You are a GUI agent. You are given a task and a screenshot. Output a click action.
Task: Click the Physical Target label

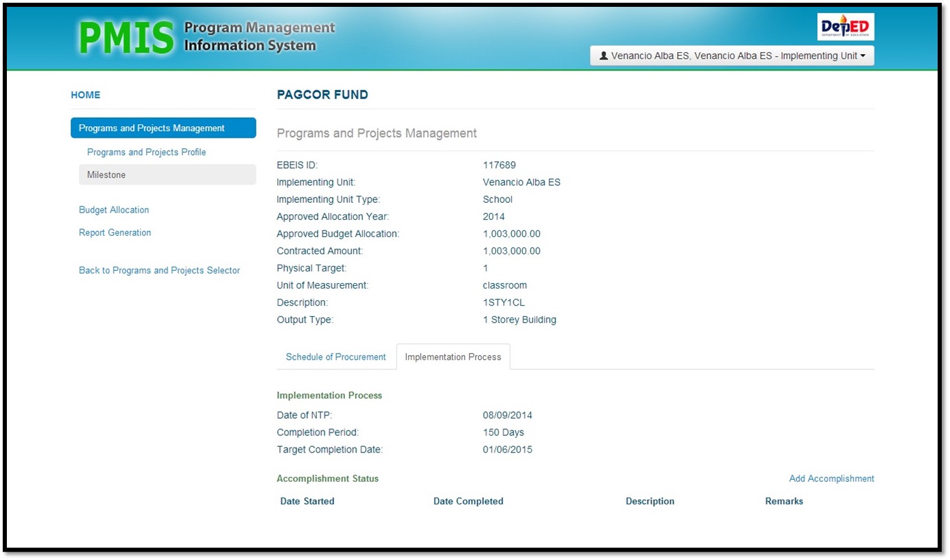pyautogui.click(x=311, y=268)
